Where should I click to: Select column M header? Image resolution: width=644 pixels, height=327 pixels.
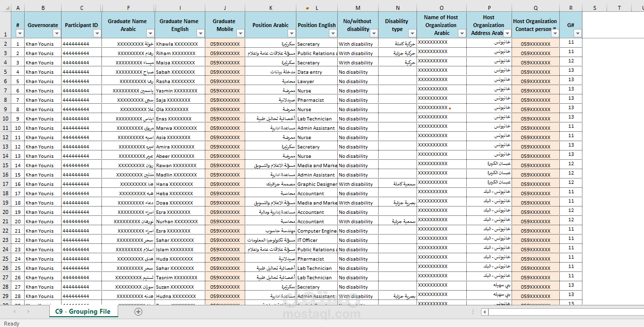pos(358,8)
